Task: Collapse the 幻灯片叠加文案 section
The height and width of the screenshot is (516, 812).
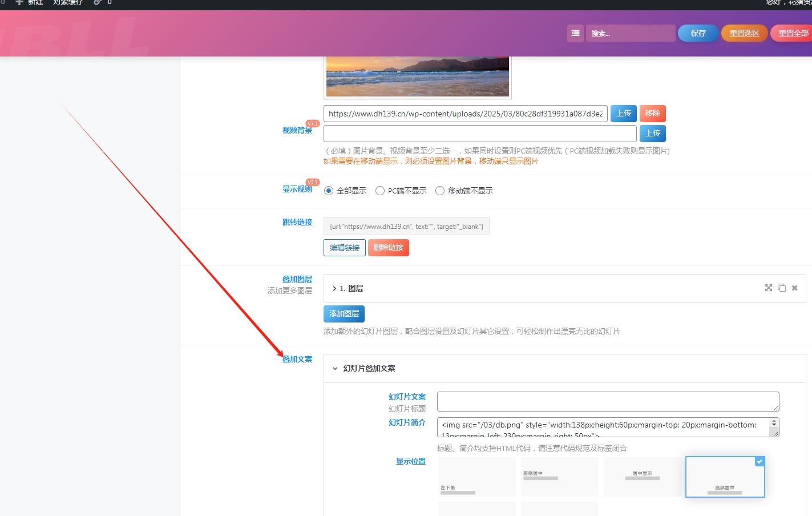Action: click(x=565, y=368)
